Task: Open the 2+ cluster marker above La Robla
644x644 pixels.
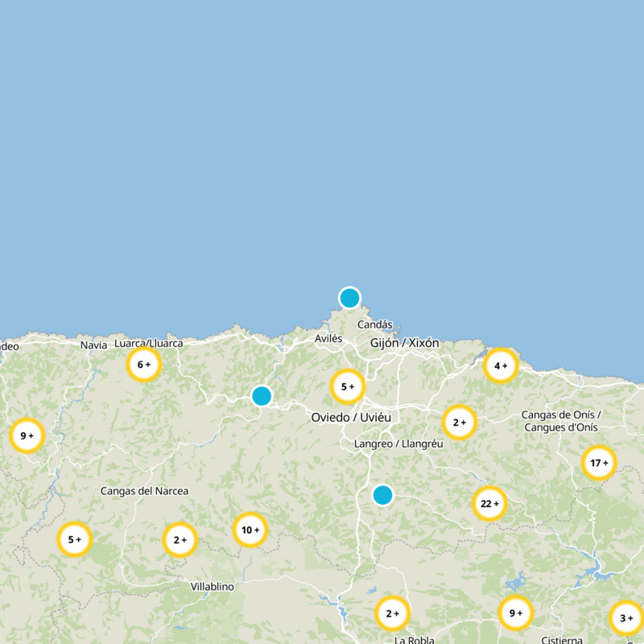Action: [x=392, y=613]
